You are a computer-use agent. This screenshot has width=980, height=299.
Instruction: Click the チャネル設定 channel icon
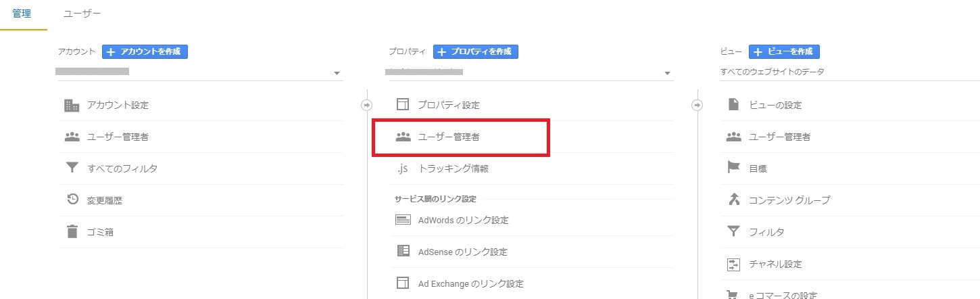tap(733, 264)
